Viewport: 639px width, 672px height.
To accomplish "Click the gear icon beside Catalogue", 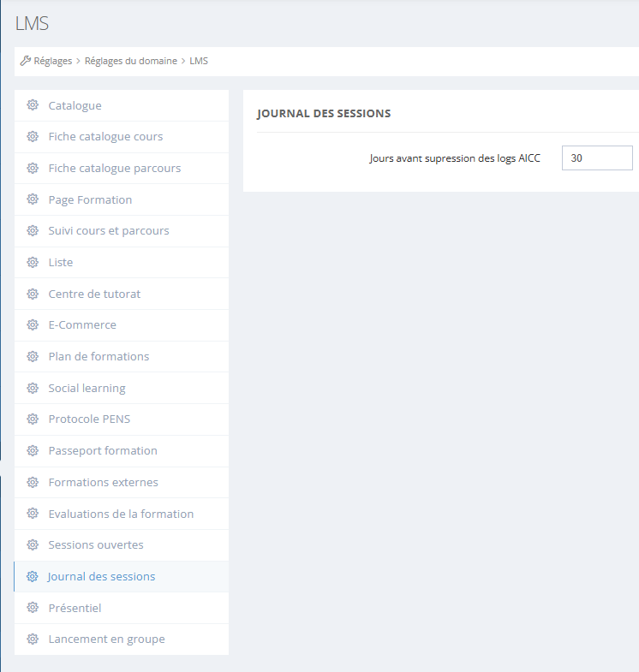I will [x=33, y=105].
